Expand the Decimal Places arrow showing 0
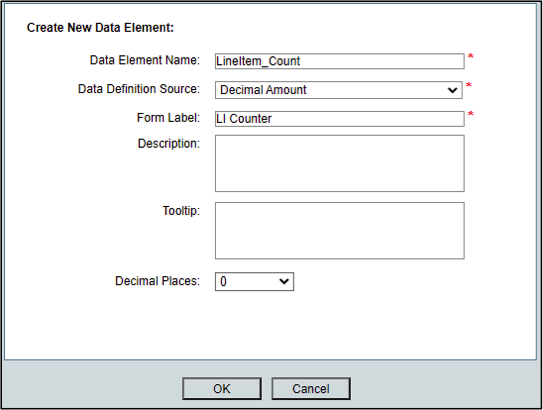 [284, 282]
